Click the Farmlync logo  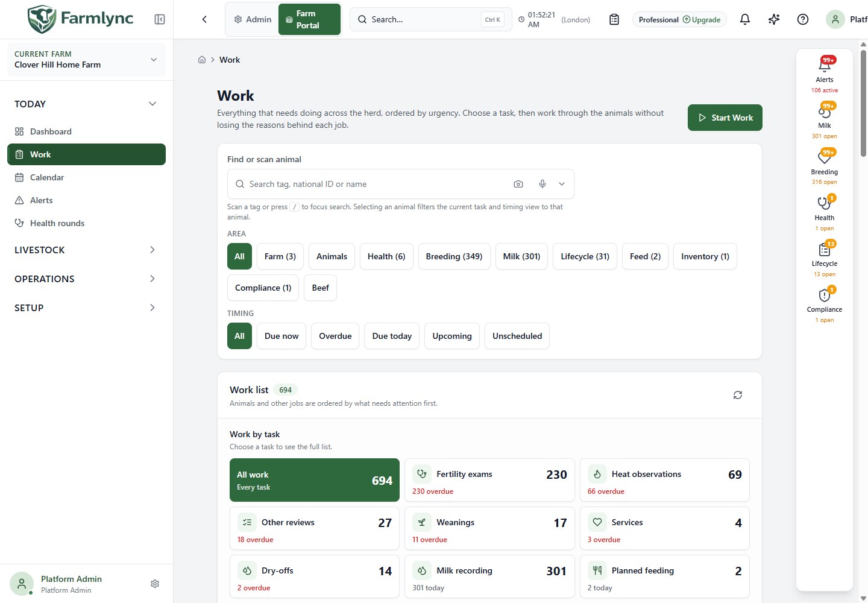coord(81,19)
